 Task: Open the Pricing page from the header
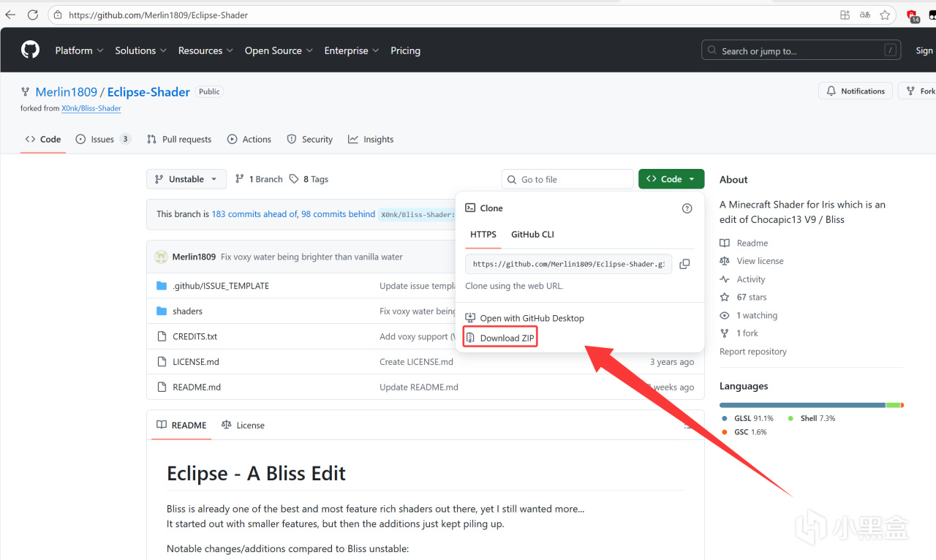[x=405, y=50]
